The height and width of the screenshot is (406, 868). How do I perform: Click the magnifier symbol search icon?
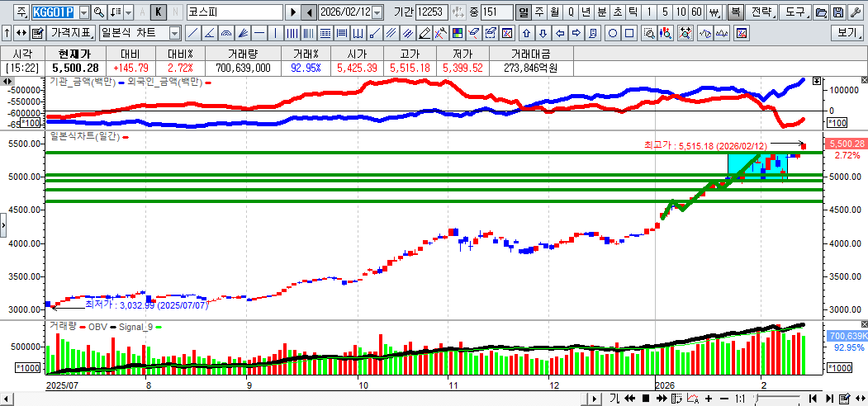point(99,12)
